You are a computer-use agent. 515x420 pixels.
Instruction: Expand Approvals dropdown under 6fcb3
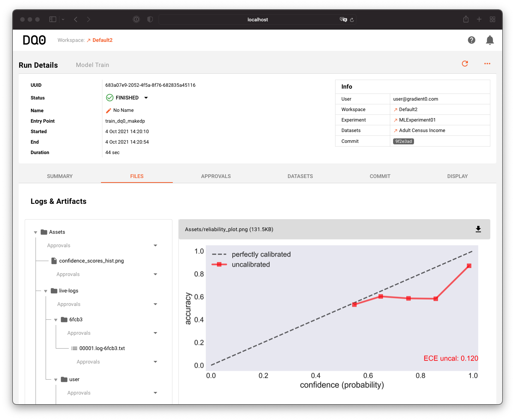coord(156,333)
